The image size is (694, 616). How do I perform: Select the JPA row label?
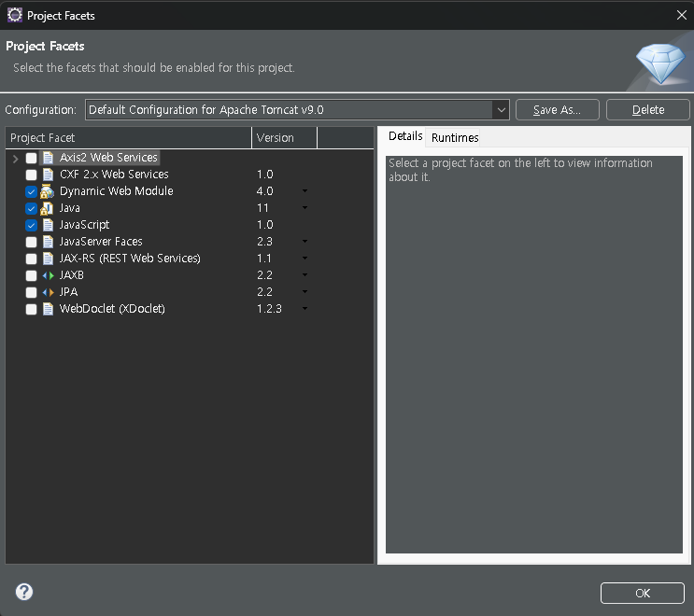68,292
